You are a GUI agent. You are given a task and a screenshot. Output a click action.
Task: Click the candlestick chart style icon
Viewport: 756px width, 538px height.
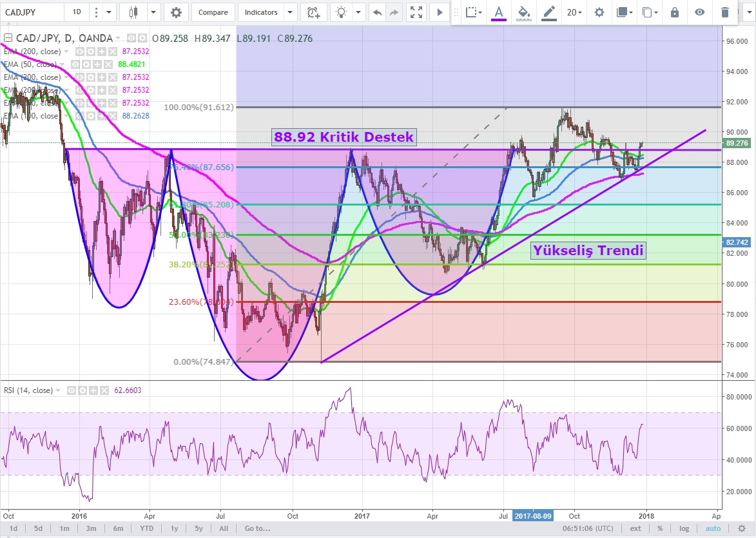click(x=133, y=12)
